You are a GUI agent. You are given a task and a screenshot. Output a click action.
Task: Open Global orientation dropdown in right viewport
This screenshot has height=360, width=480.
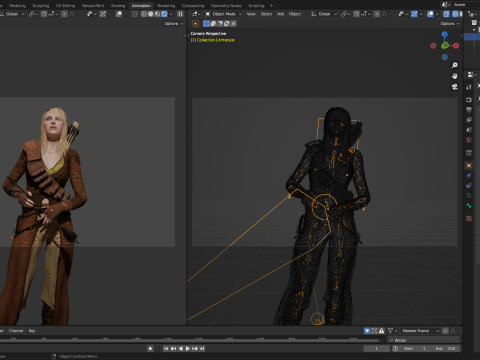(324, 14)
